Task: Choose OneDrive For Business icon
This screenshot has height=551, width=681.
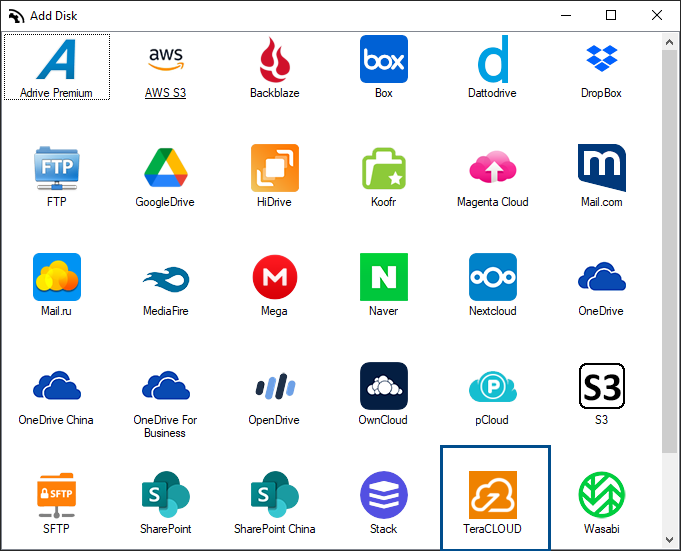Action: [165, 385]
